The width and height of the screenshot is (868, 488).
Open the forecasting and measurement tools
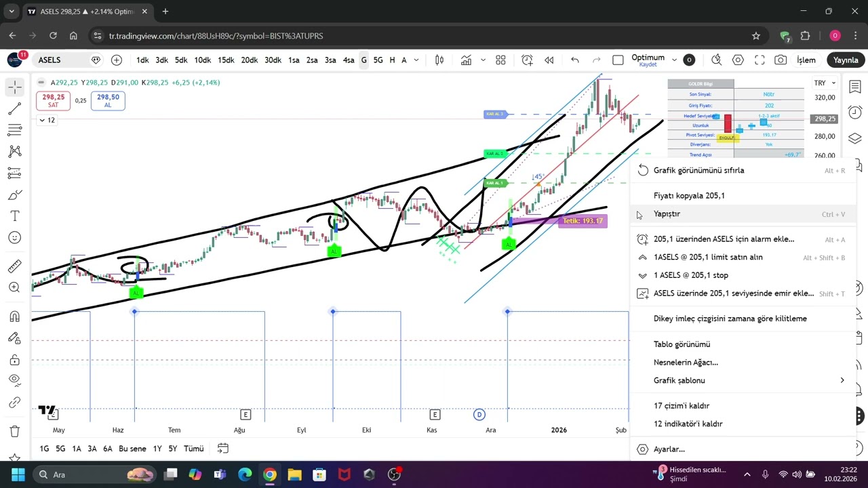click(x=15, y=174)
